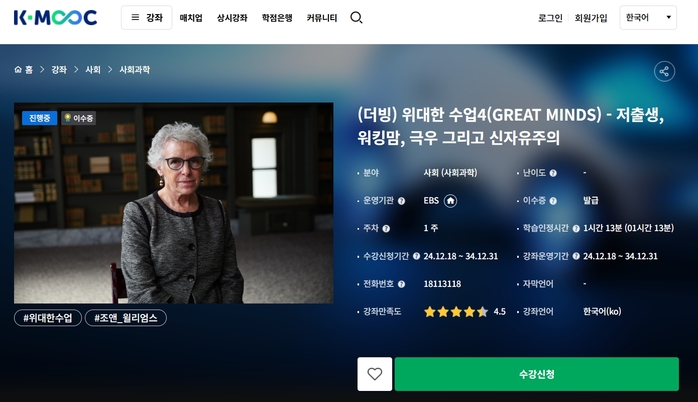The width and height of the screenshot is (698, 402).
Task: Click the home icon next to EBS
Action: 450,201
